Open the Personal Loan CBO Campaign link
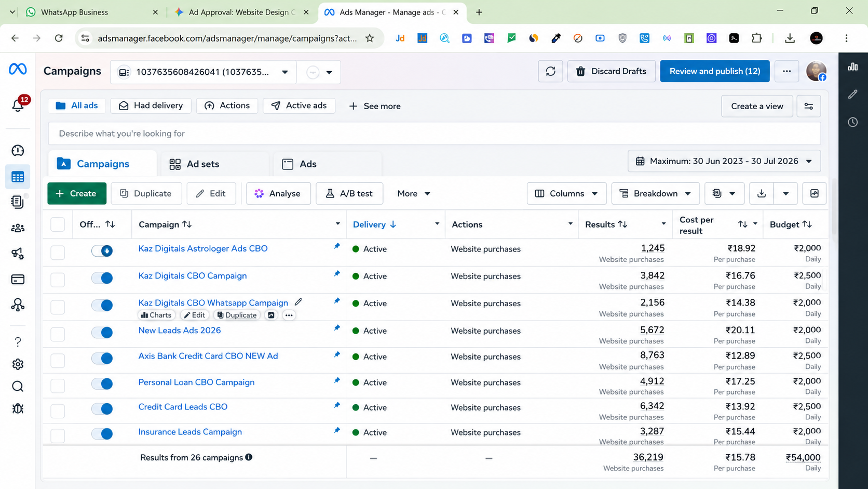Viewport: 868px width, 489px height. (x=196, y=382)
